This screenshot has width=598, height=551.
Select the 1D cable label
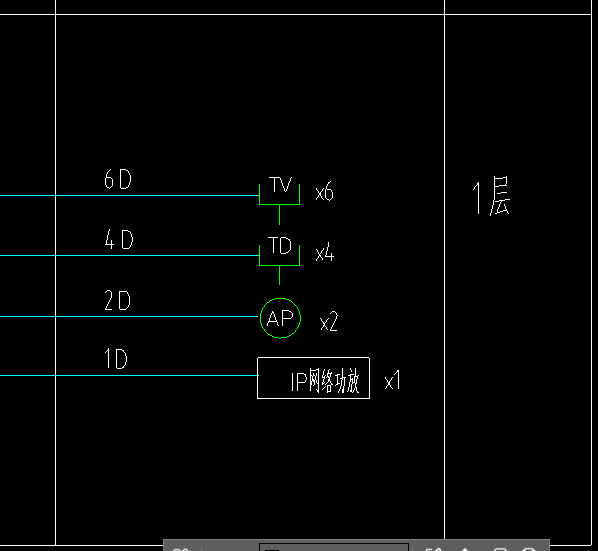tap(116, 359)
